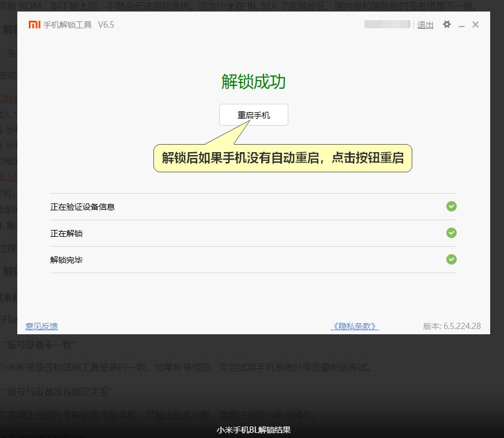Close the unlock tool window

pos(476,24)
